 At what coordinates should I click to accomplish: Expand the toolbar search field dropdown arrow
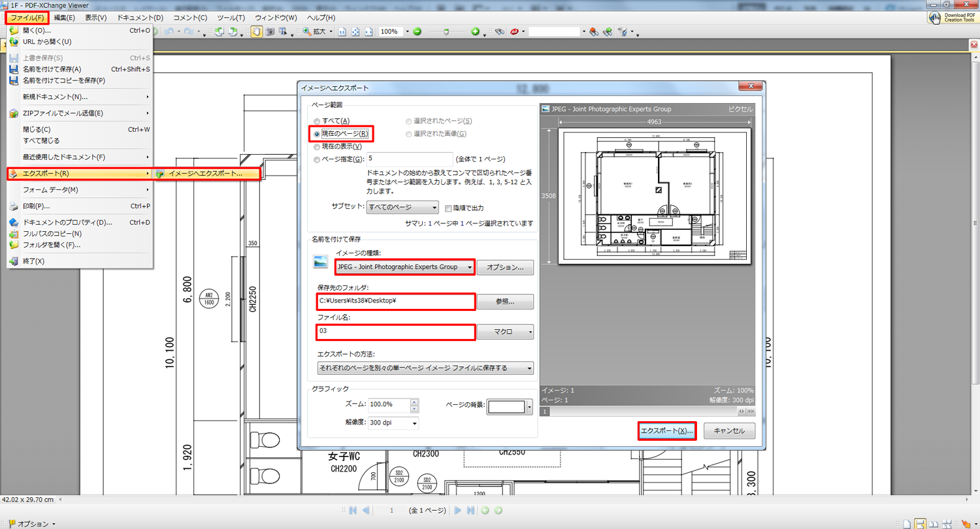tap(583, 31)
